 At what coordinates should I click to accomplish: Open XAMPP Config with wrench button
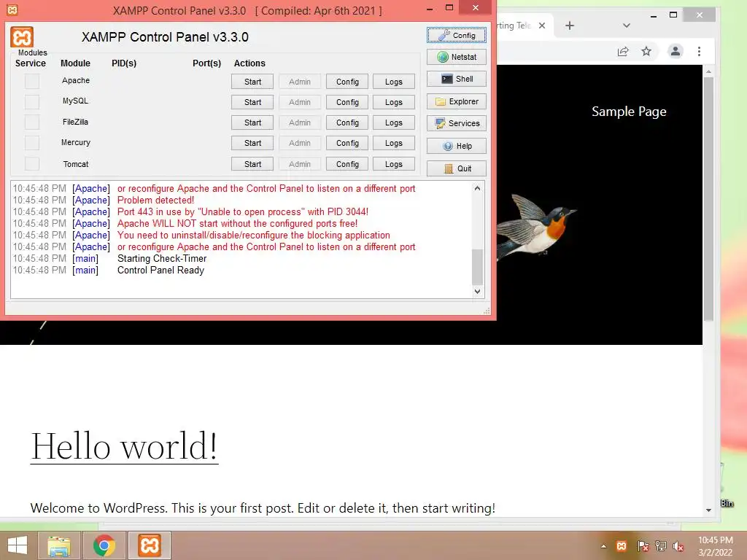457,35
